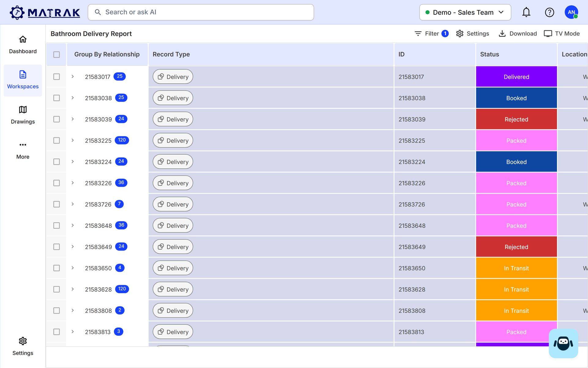Expand group 21583726
This screenshot has height=368, width=588.
73,204
